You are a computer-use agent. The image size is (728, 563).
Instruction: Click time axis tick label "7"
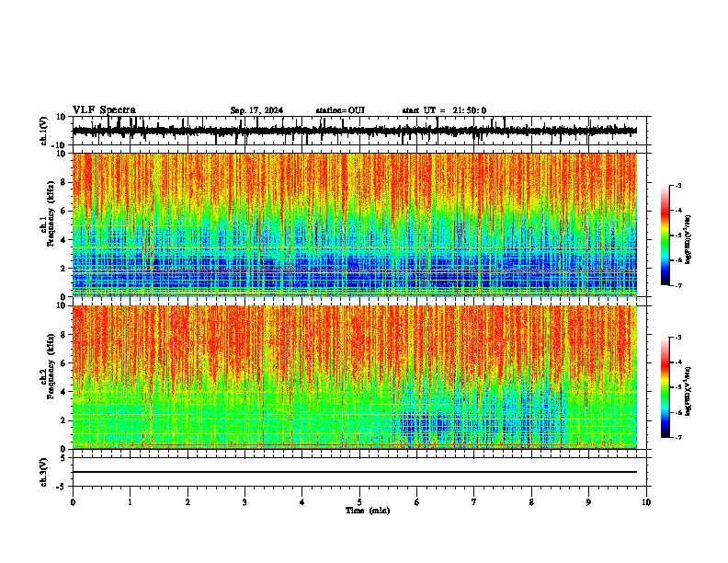[x=474, y=502]
